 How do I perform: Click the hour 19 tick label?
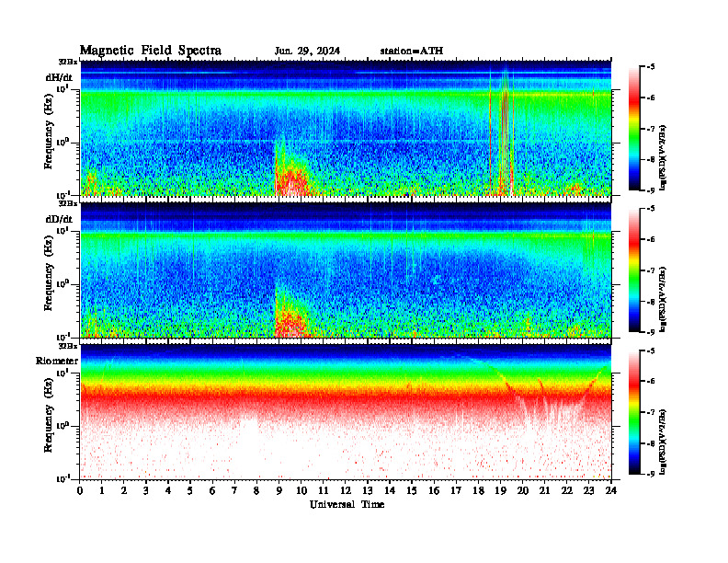pos(500,490)
